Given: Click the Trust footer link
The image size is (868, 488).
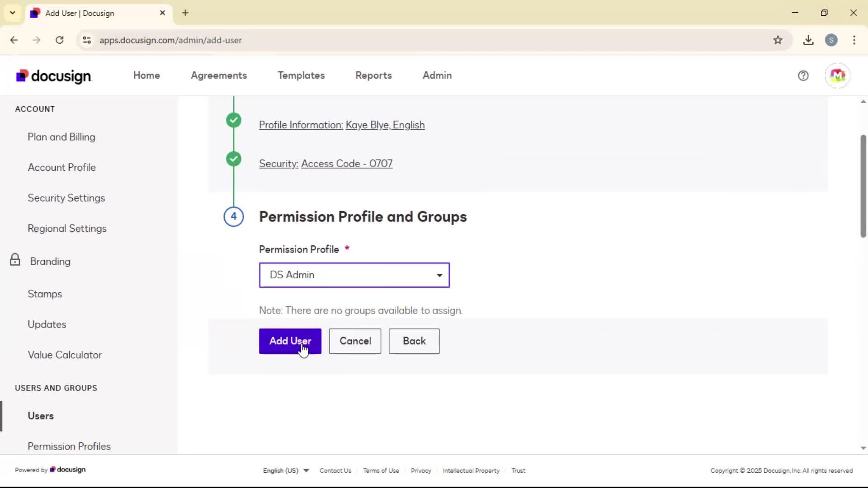Looking at the screenshot, I should (519, 470).
